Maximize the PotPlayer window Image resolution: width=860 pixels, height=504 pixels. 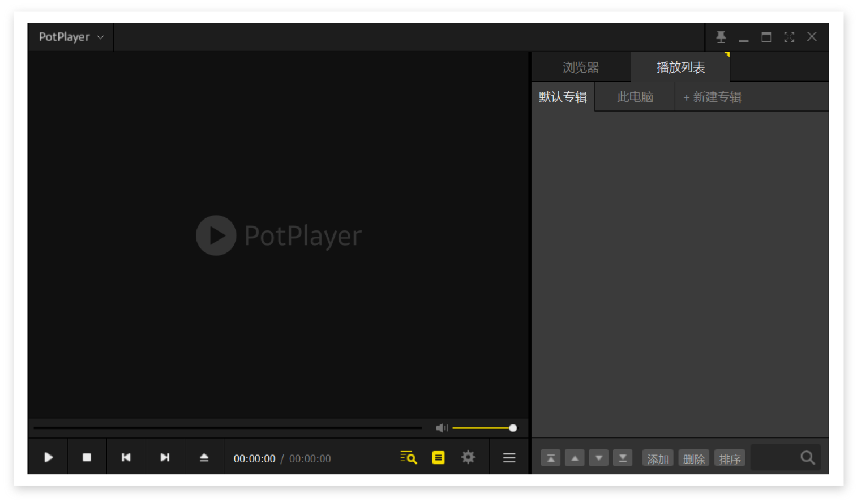point(766,37)
